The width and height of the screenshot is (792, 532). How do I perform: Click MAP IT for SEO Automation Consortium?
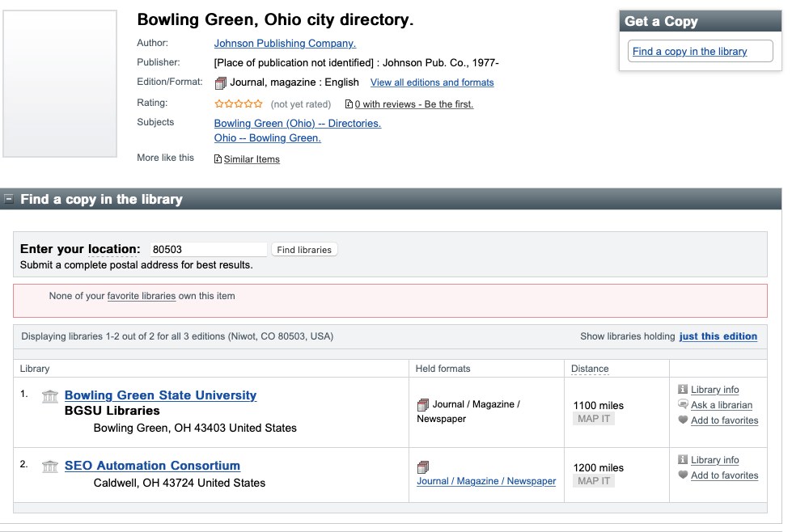tap(594, 481)
